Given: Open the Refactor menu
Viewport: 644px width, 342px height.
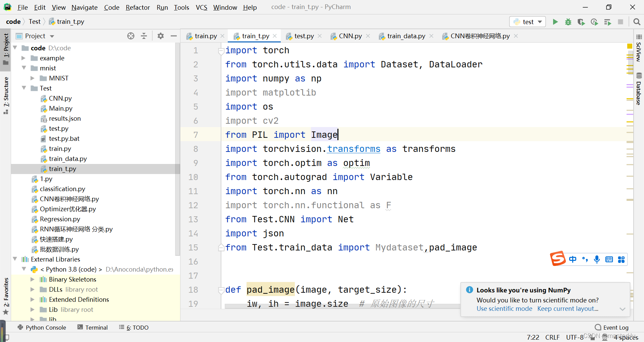Looking at the screenshot, I should click(x=138, y=7).
